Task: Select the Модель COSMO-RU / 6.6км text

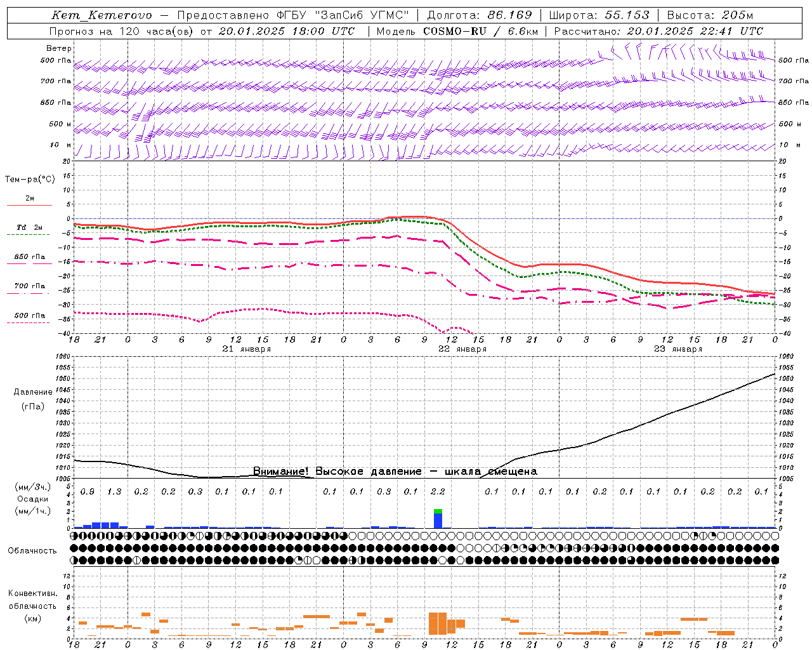Action: pos(457,31)
